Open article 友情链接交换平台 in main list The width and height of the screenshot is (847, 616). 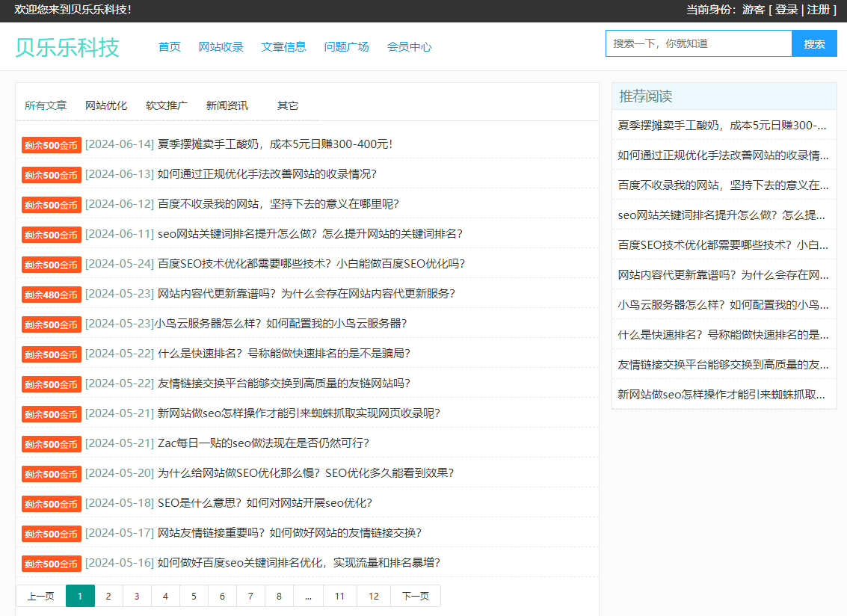(283, 383)
